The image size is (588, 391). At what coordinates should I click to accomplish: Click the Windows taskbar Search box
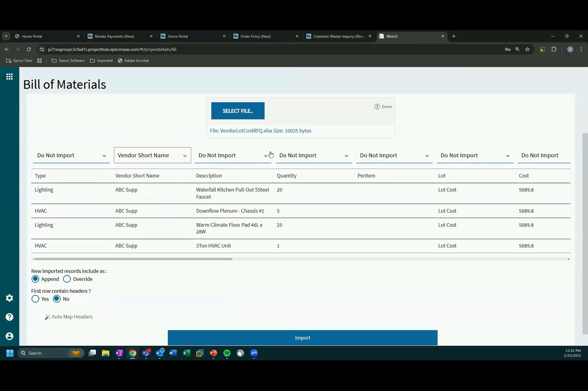pos(51,353)
